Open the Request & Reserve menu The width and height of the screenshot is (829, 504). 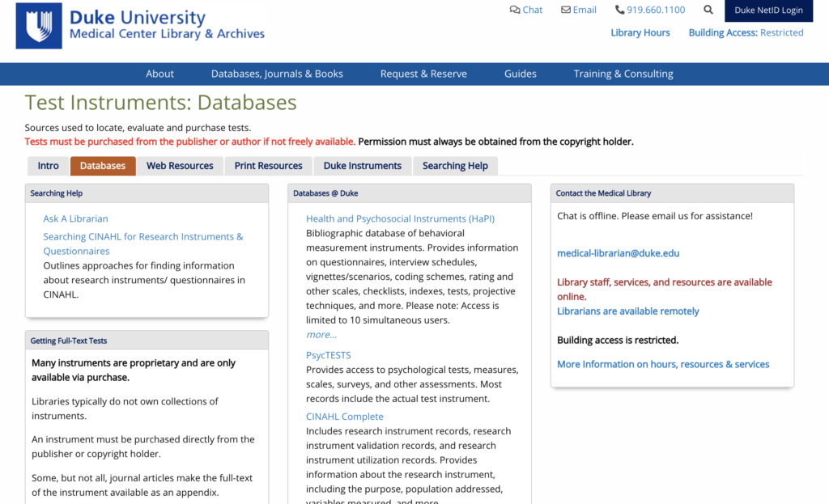coord(423,74)
